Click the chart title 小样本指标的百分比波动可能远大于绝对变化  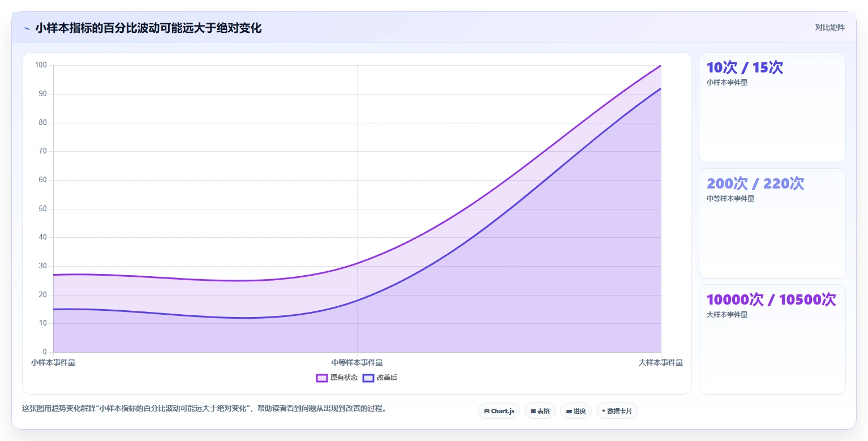pyautogui.click(x=148, y=28)
